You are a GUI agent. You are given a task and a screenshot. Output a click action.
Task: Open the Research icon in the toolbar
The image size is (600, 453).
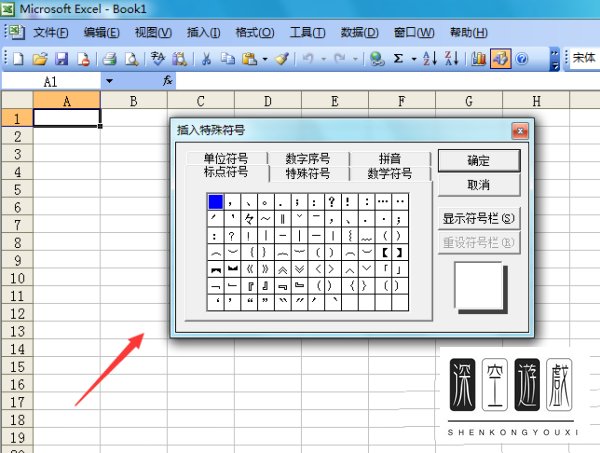(179, 59)
